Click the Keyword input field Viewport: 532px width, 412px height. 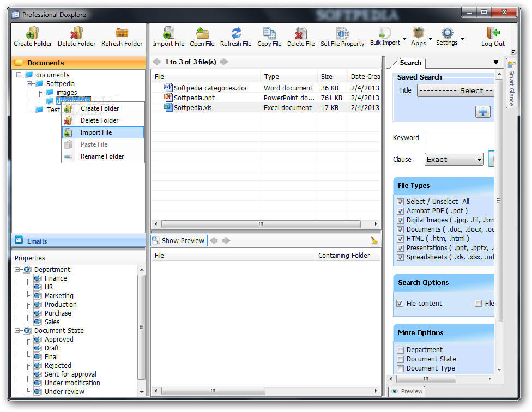coord(460,138)
